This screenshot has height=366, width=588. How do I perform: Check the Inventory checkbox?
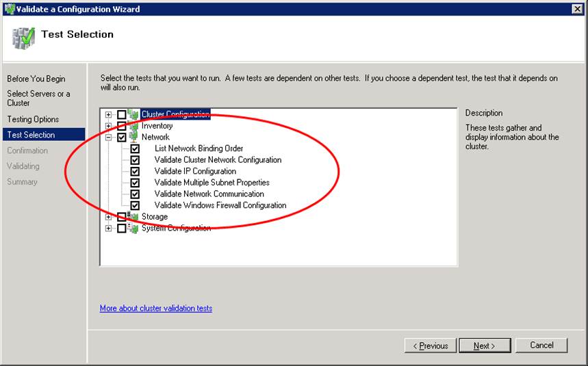121,126
